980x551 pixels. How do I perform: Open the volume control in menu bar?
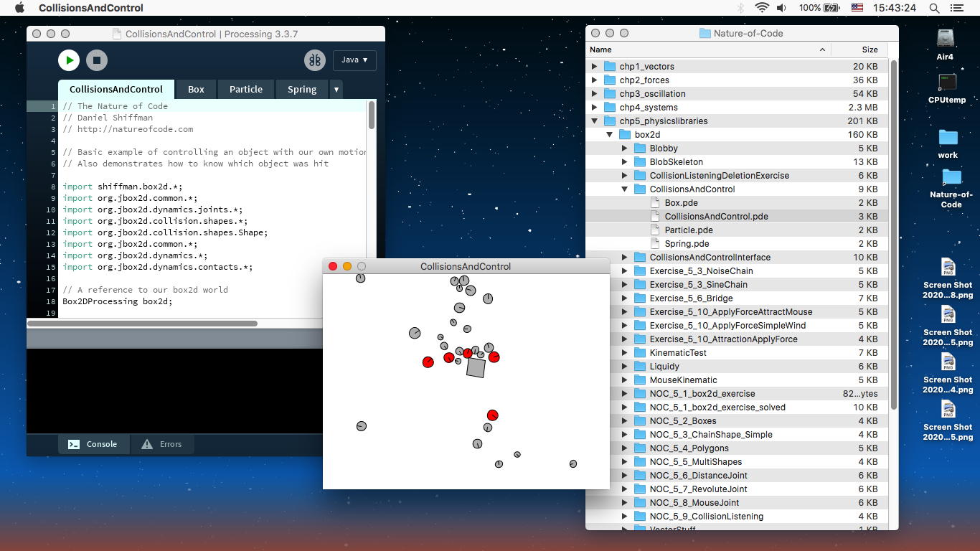781,8
